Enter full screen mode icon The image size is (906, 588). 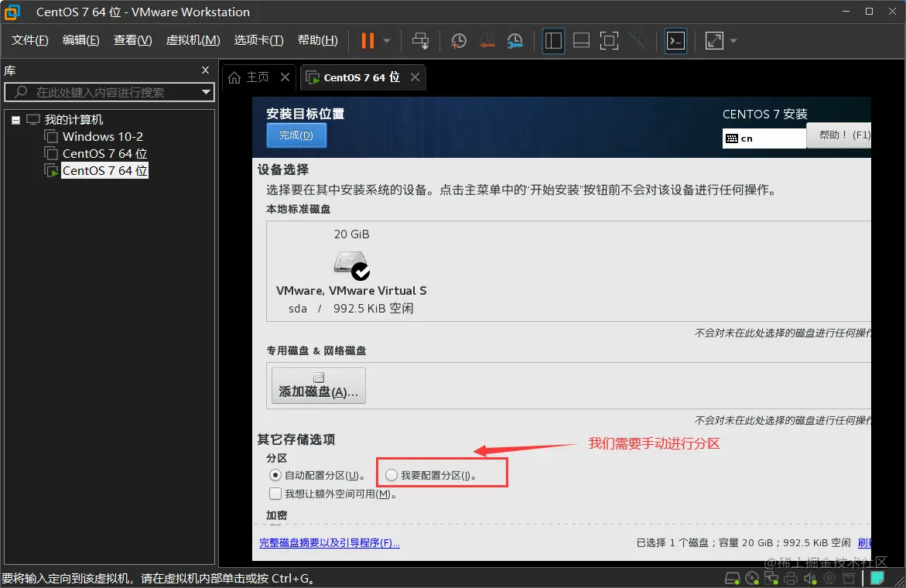coord(609,40)
